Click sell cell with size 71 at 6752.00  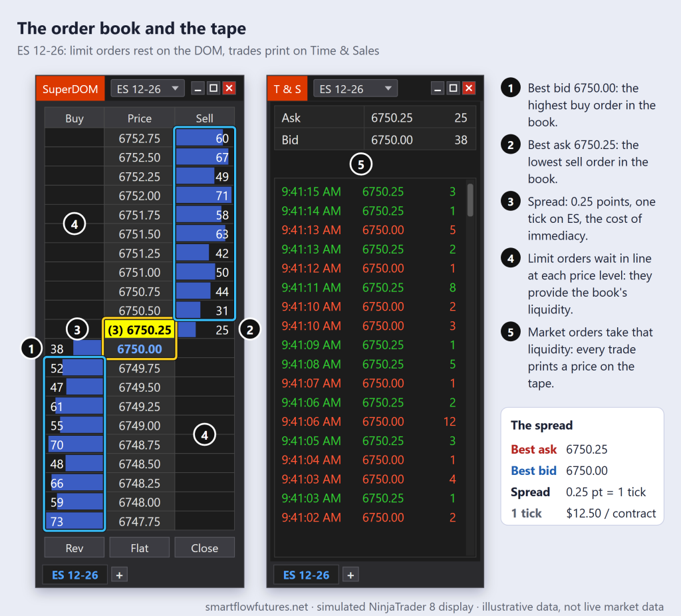205,196
